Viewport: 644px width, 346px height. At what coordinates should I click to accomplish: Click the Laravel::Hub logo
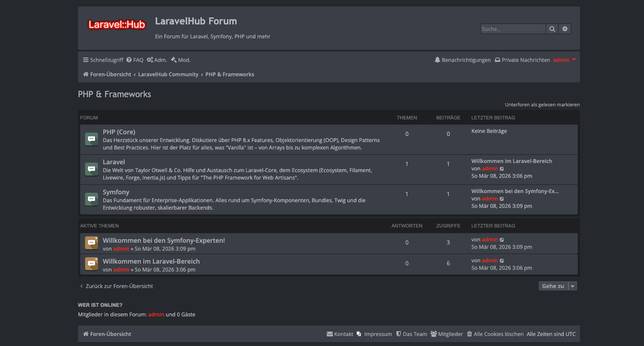tap(117, 24)
